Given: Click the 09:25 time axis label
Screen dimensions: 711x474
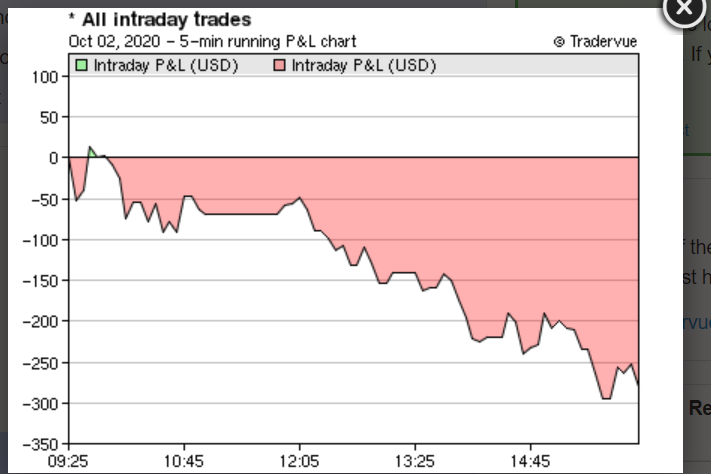Looking at the screenshot, I should tap(68, 462).
